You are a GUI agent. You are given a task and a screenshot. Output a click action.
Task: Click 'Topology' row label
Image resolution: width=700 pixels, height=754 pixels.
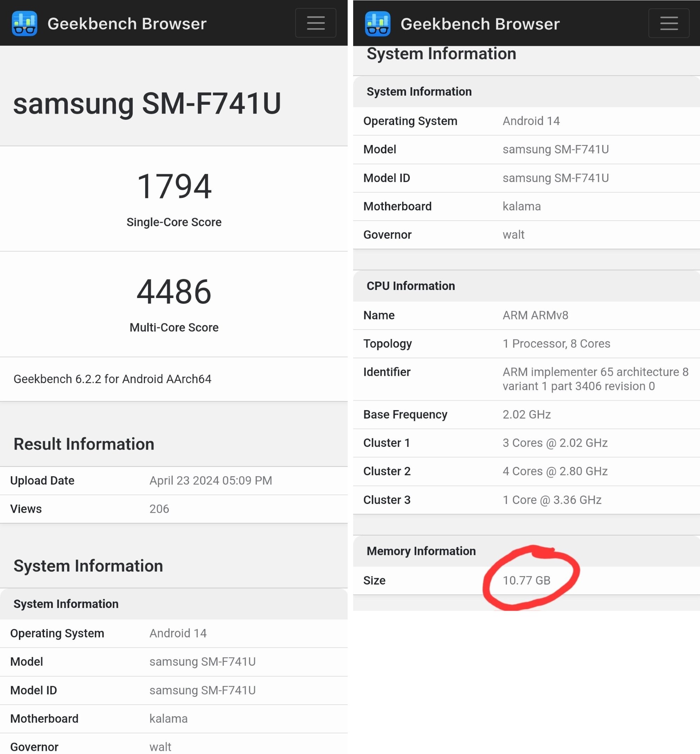387,344
